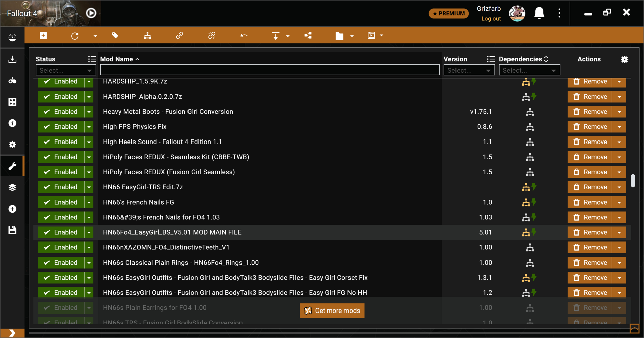Click the Purge Mods broken-link icon
The height and width of the screenshot is (338, 644).
click(x=212, y=35)
